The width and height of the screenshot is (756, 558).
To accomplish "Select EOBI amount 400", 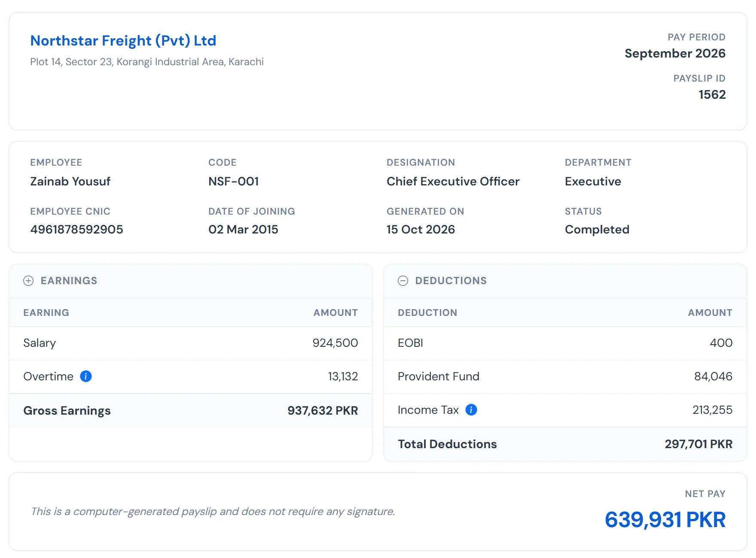I will click(x=721, y=343).
